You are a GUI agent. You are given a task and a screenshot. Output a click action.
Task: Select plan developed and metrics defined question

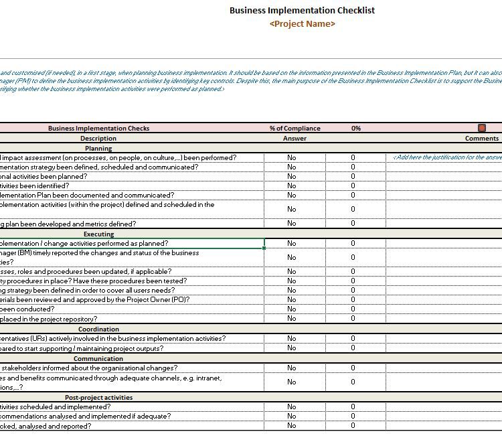(x=132, y=224)
